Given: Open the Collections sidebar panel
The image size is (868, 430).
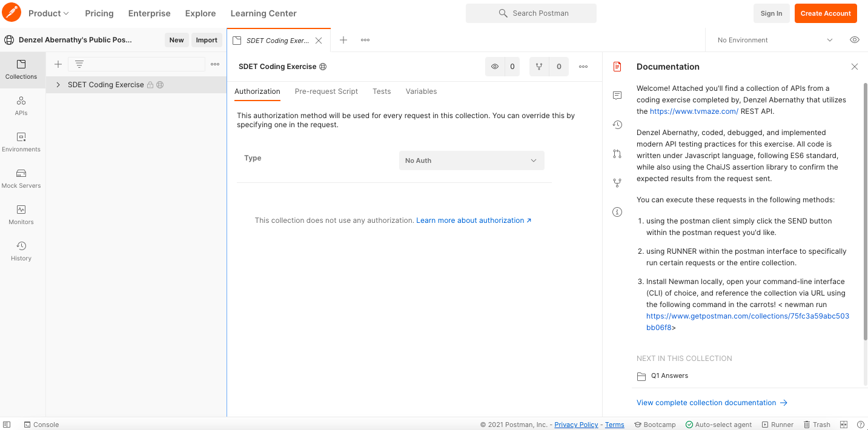Looking at the screenshot, I should [x=22, y=70].
